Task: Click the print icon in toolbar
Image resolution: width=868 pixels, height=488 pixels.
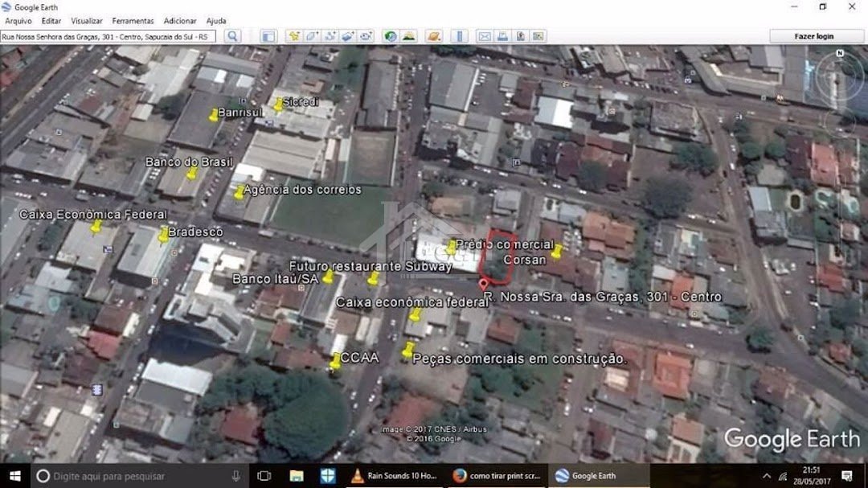Action: (502, 36)
